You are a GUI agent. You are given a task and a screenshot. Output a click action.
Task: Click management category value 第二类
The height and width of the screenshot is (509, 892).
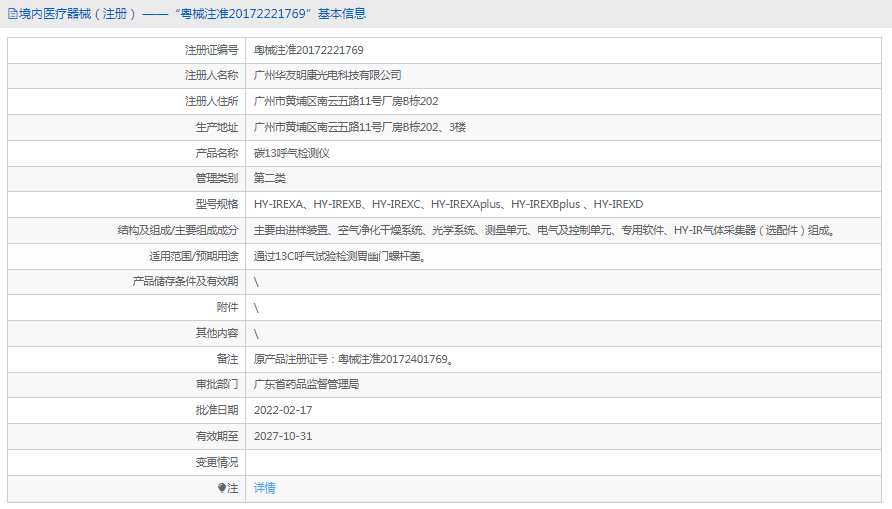270,178
